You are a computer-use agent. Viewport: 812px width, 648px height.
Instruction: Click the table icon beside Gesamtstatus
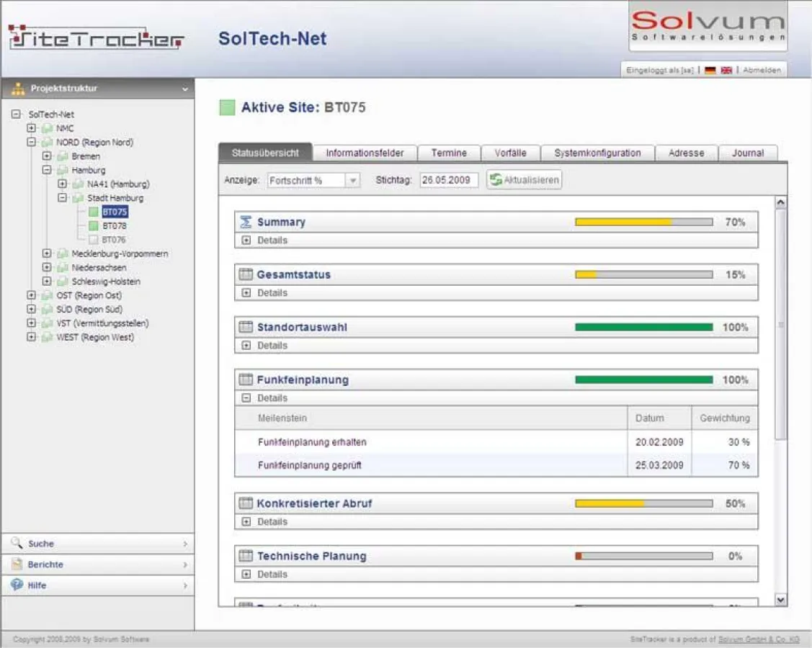[245, 274]
